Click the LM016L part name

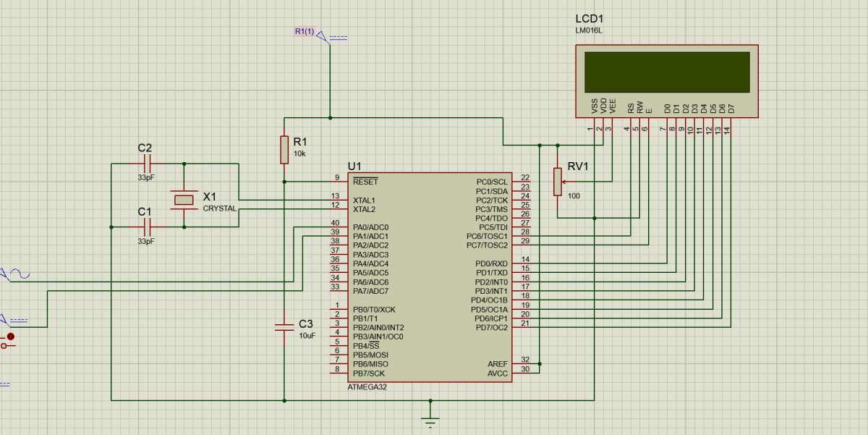coord(587,30)
